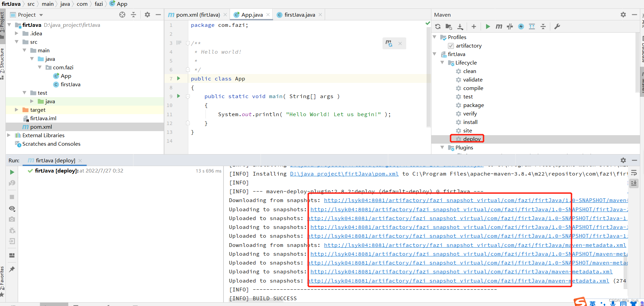Execute Maven goal with the m icon
The width and height of the screenshot is (644, 306).
(x=499, y=26)
